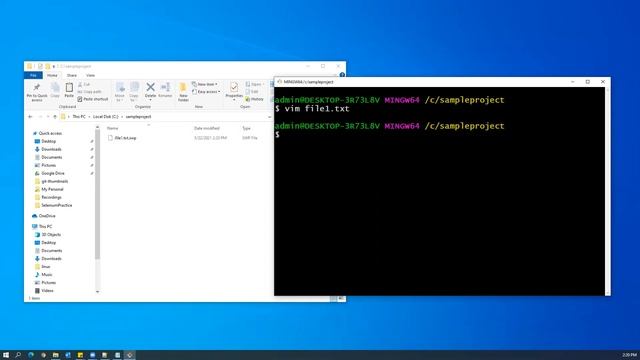Open the File tab in Explorer
This screenshot has width=640, height=360.
[33, 76]
